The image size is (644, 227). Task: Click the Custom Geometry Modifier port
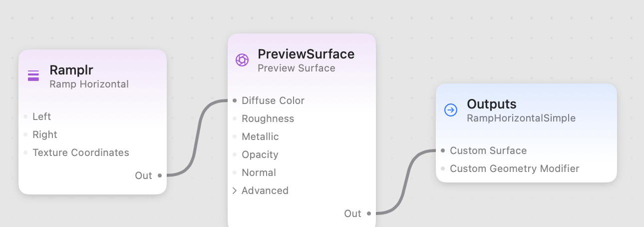coord(443,168)
